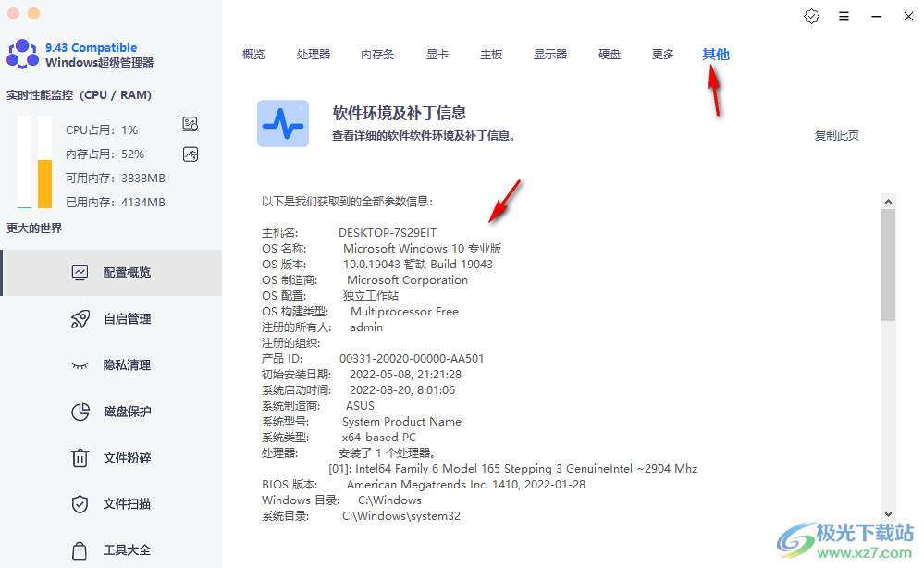Click the install date 2022-05-08, 21:21:28
The width and height of the screenshot is (924, 568).
coord(405,375)
